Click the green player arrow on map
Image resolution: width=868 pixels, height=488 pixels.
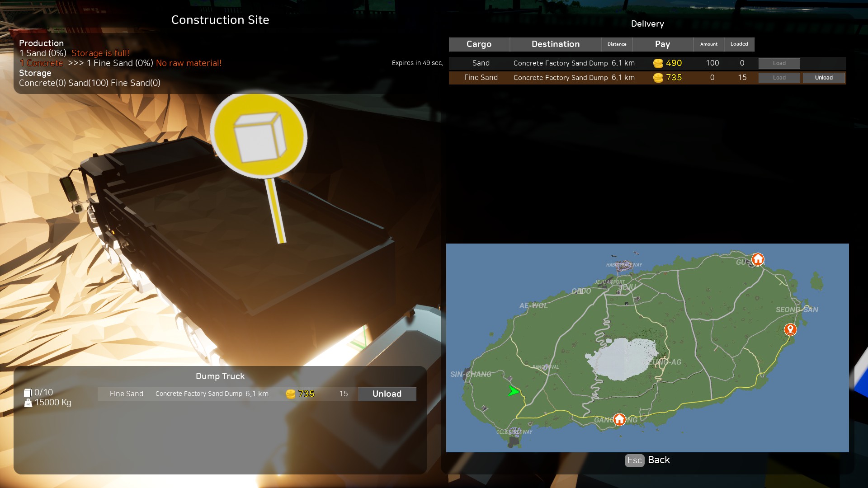tap(513, 391)
